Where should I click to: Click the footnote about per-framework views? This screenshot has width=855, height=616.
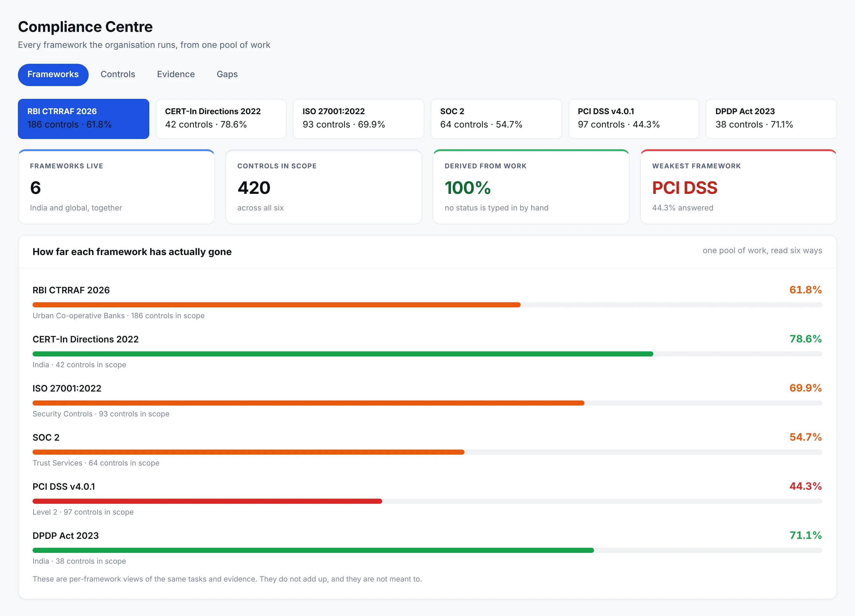click(227, 579)
